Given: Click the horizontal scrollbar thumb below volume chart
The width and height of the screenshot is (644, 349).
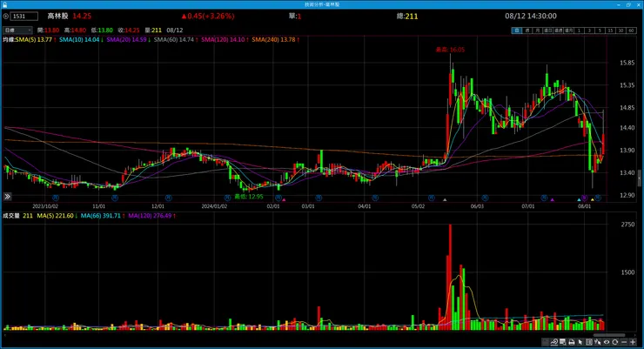Looking at the screenshot, I should point(609,335).
